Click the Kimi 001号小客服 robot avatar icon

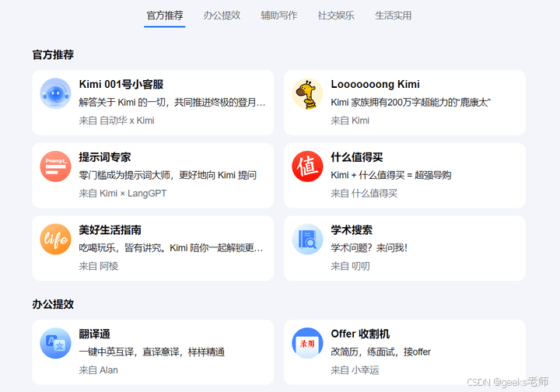(x=55, y=93)
